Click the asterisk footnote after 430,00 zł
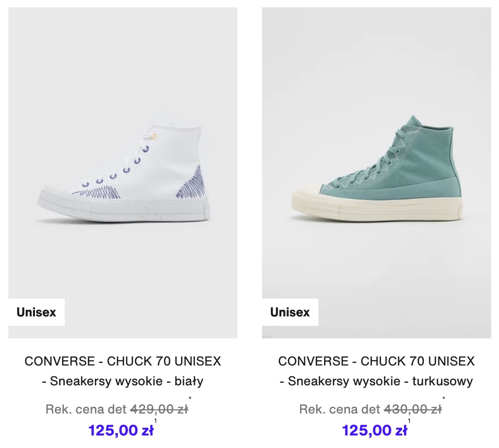 pos(444,398)
